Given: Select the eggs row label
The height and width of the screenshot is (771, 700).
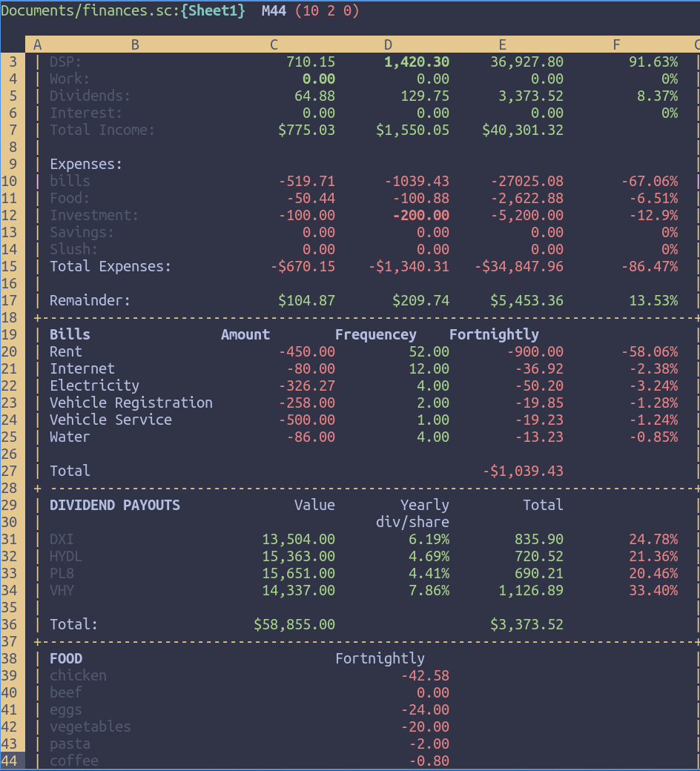Looking at the screenshot, I should 66,709.
